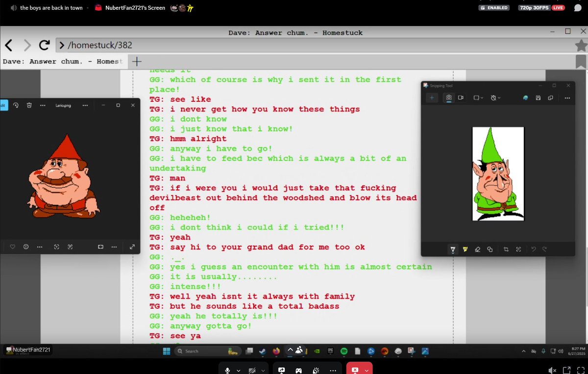The width and height of the screenshot is (588, 374).
Task: Copy the snip with the copy icon
Action: point(550,98)
